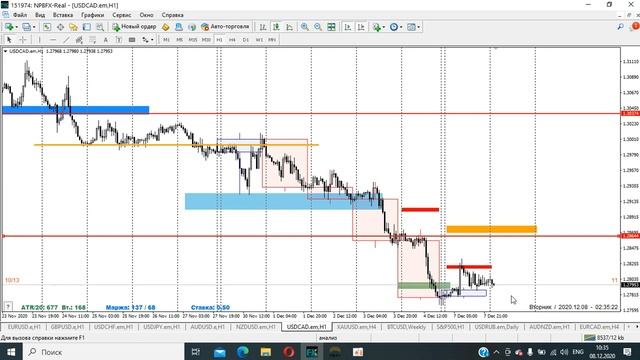The width and height of the screenshot is (640, 360).
Task: Toggle the Terminal panel icon
Action: pyautogui.click(x=87, y=27)
